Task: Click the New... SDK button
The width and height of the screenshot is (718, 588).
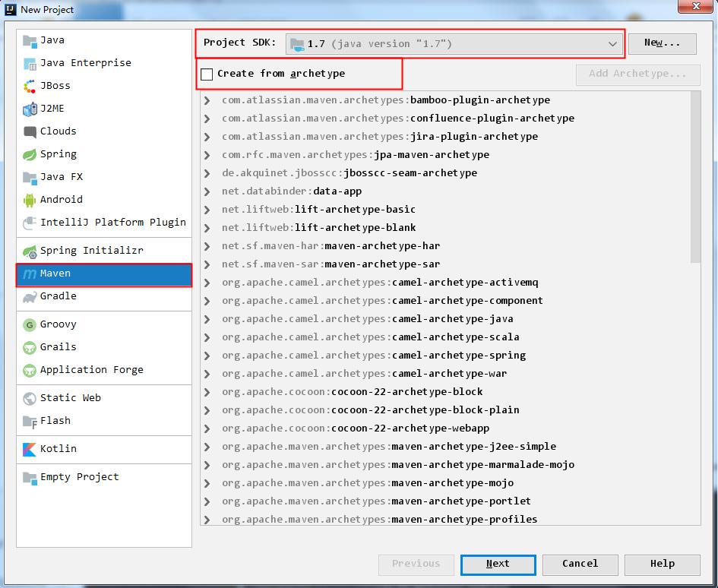Action: 662,43
